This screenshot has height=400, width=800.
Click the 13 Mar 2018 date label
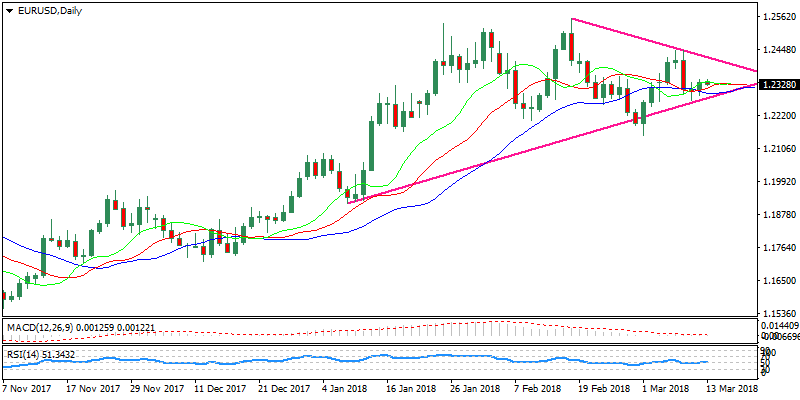(x=732, y=388)
